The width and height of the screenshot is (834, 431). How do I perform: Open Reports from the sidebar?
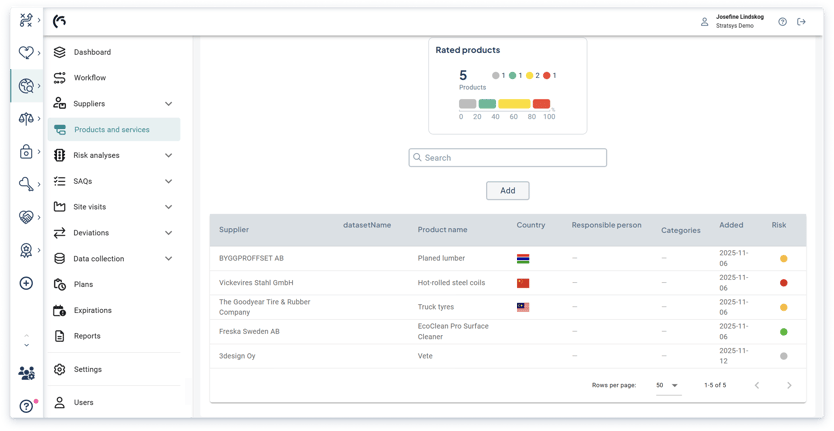coord(87,336)
